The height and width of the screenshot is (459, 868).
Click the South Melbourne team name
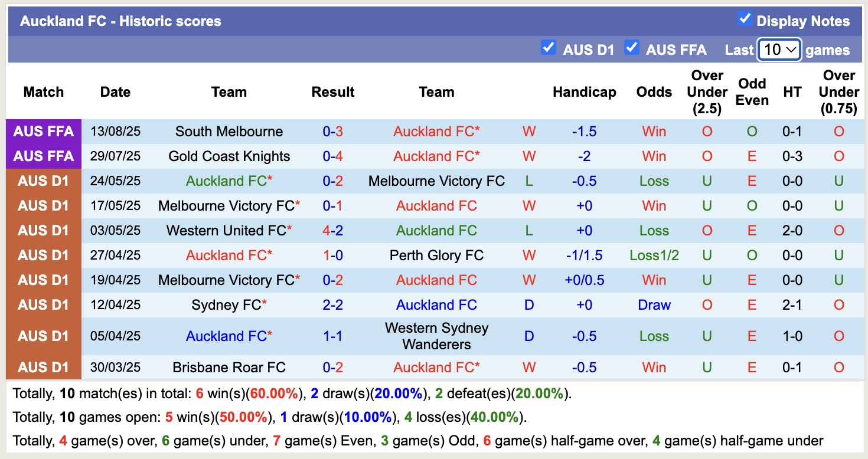click(229, 131)
